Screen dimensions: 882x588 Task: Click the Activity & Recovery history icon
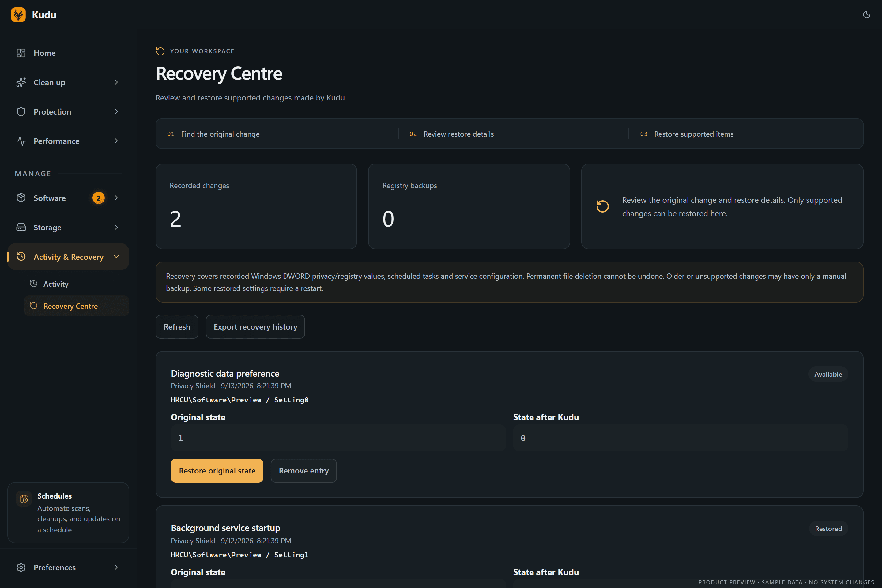tap(21, 257)
